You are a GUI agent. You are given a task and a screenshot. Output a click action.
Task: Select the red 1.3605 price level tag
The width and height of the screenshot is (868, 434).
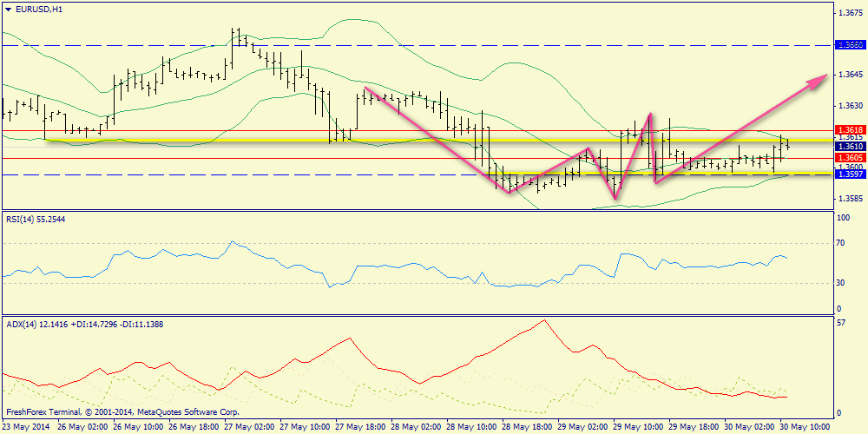pos(849,157)
